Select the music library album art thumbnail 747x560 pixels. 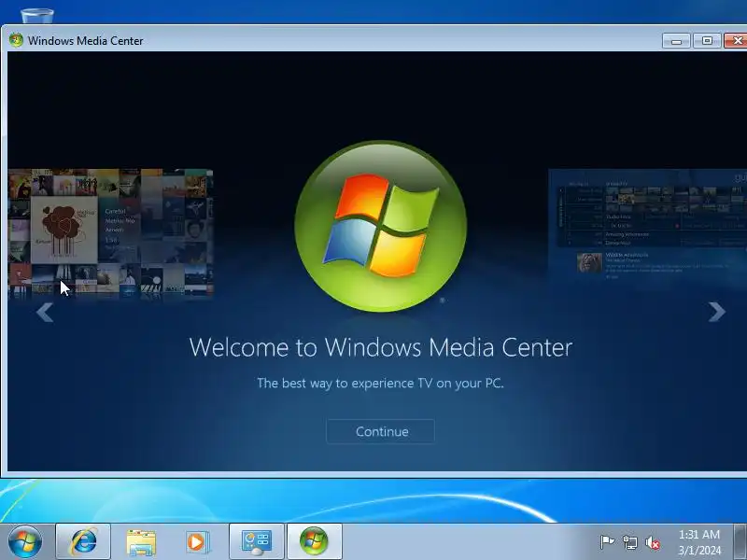point(110,233)
